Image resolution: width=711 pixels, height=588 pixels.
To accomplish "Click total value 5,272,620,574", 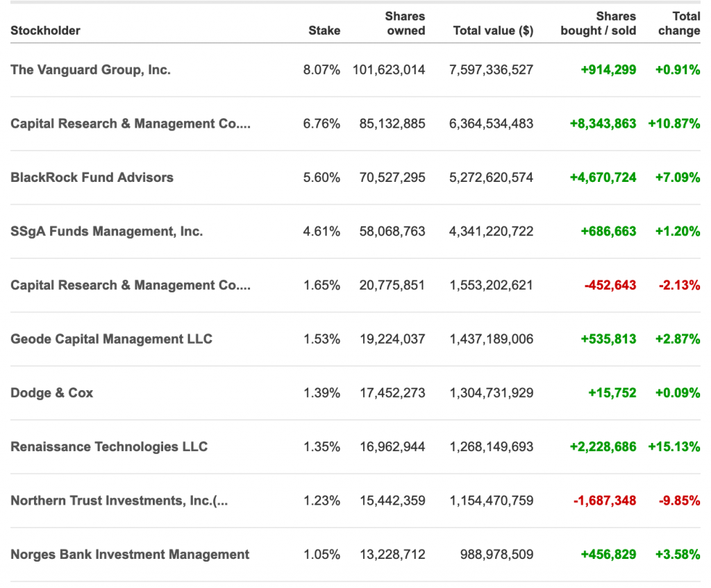I will pos(491,177).
